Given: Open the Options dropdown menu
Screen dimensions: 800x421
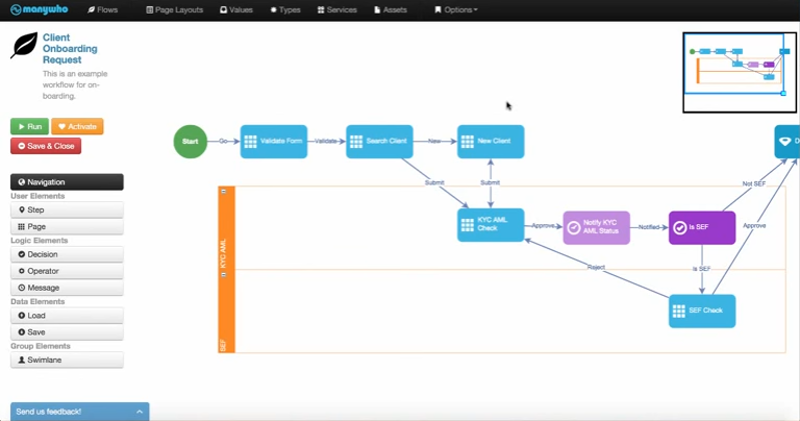Looking at the screenshot, I should pyautogui.click(x=456, y=10).
